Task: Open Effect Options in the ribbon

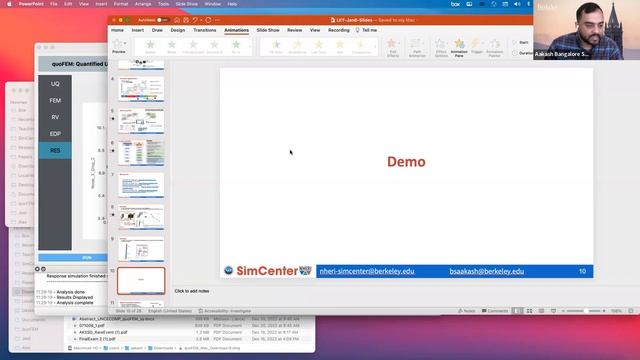Action: tap(441, 47)
